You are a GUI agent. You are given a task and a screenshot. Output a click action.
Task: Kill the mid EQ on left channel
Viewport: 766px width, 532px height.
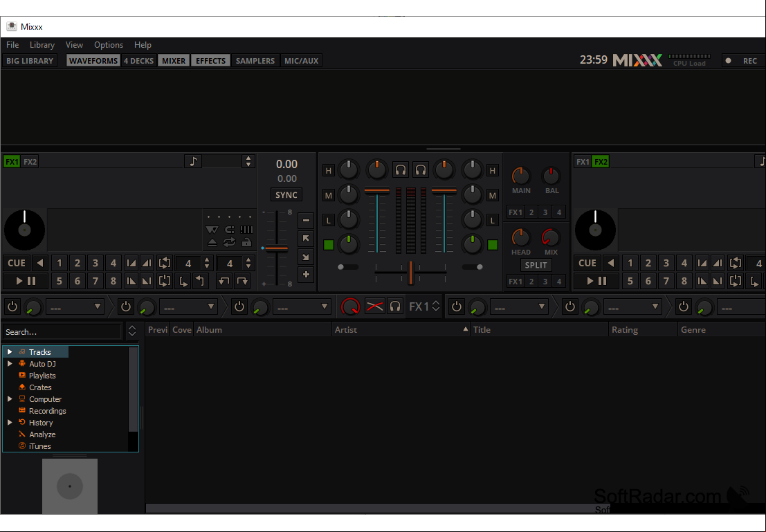(328, 195)
